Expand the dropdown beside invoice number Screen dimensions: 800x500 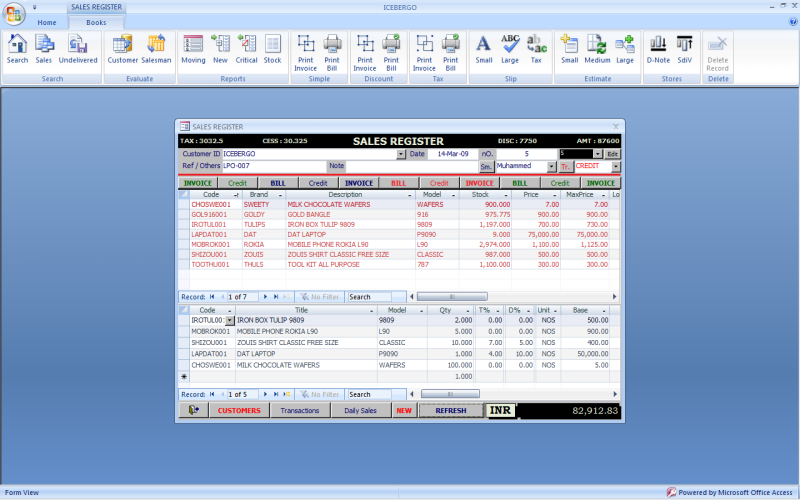[x=597, y=154]
